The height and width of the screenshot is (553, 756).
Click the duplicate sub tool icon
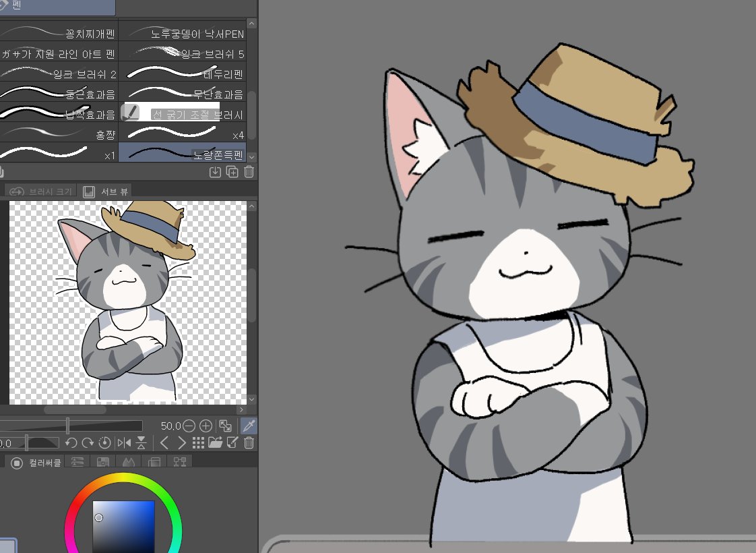[x=232, y=172]
